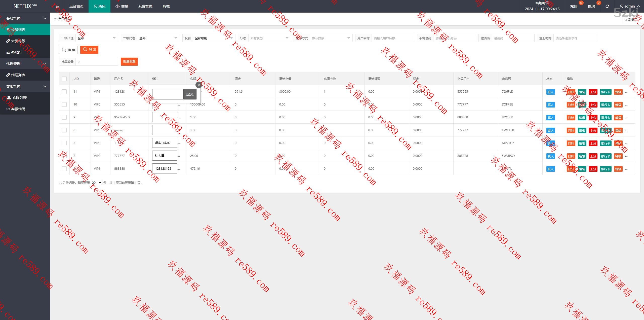This screenshot has width=644, height=320.
Task: Open the 系统管理 top menu
Action: tap(145, 6)
